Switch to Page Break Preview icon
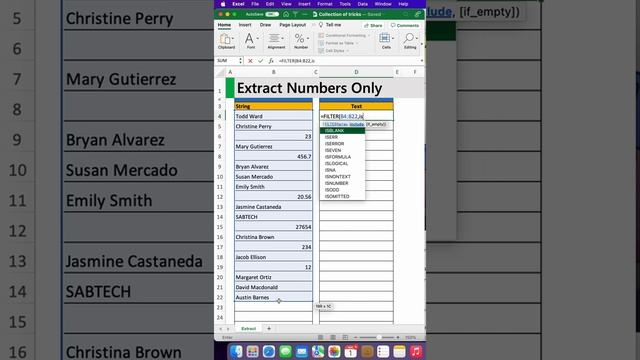The height and width of the screenshot is (360, 640). coord(345,338)
